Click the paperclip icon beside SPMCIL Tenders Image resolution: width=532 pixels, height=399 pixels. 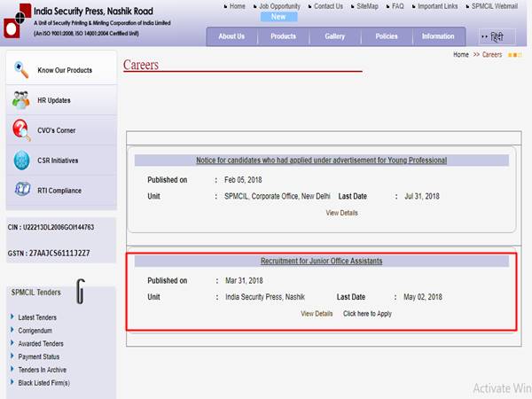point(81,291)
